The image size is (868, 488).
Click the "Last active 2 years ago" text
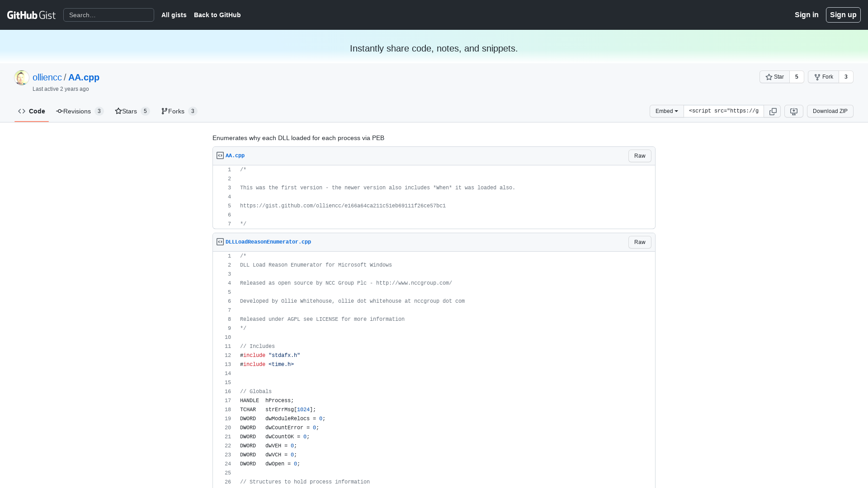pyautogui.click(x=61, y=89)
